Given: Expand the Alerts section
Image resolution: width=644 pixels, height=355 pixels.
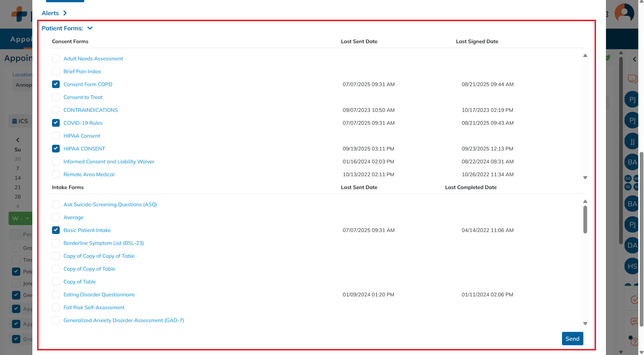Looking at the screenshot, I should pos(65,13).
